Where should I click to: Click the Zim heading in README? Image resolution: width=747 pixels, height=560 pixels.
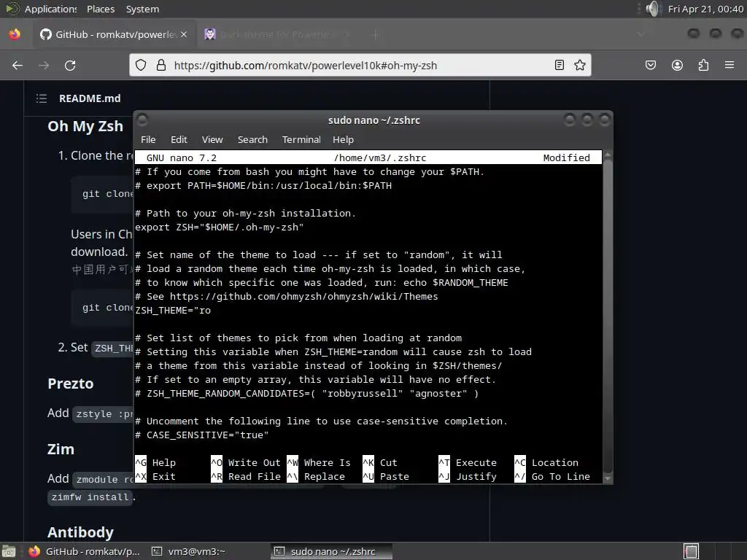pos(61,449)
